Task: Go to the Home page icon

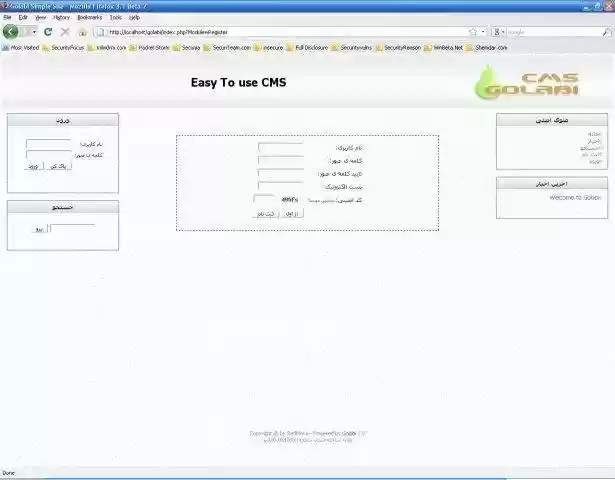Action: coord(82,32)
